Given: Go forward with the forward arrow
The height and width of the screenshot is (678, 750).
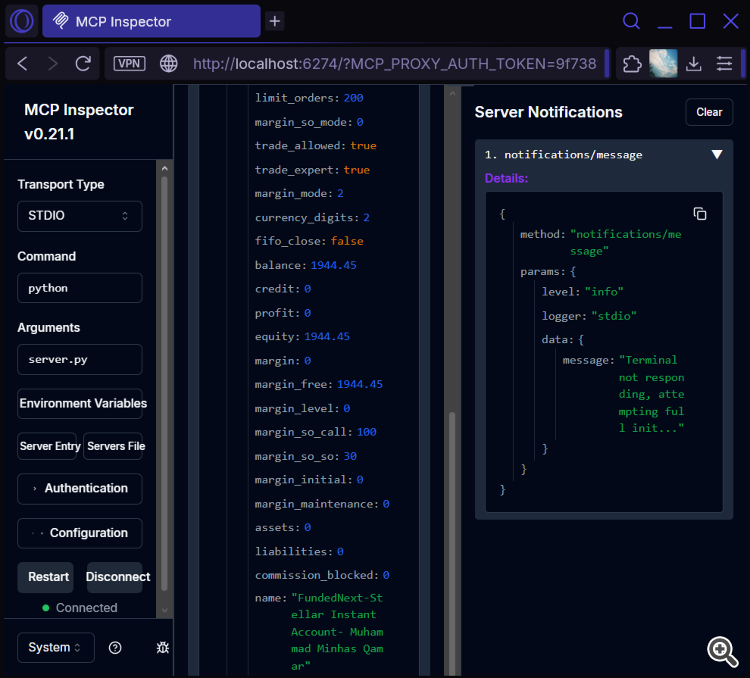Looking at the screenshot, I should click(x=53, y=63).
